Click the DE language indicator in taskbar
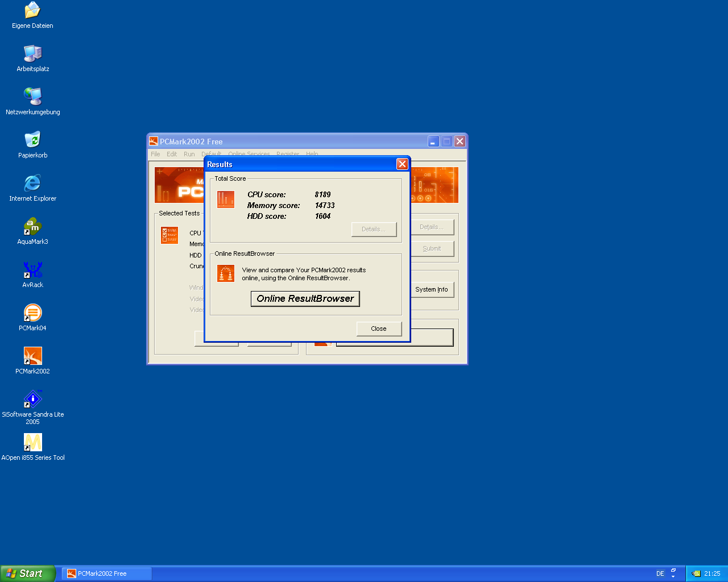Viewport: 728px width, 582px height. coord(660,573)
